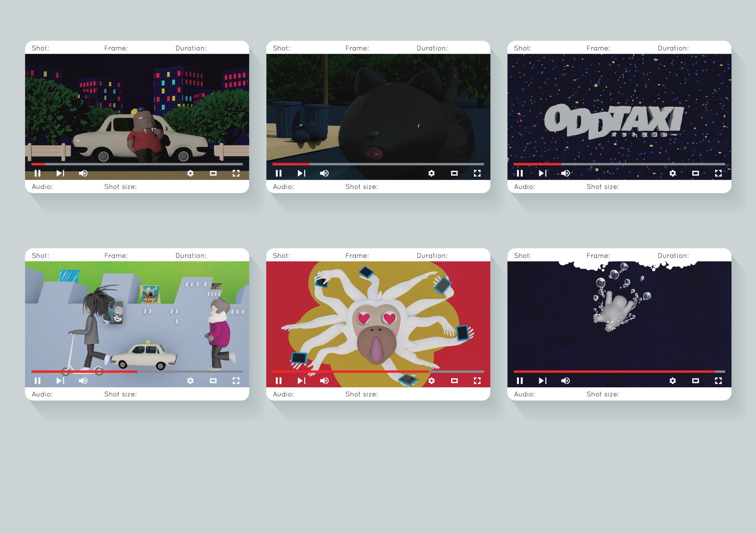Viewport: 756px width, 534px height.
Task: Toggle theater mode on ODDTAXI title video
Action: 695,173
